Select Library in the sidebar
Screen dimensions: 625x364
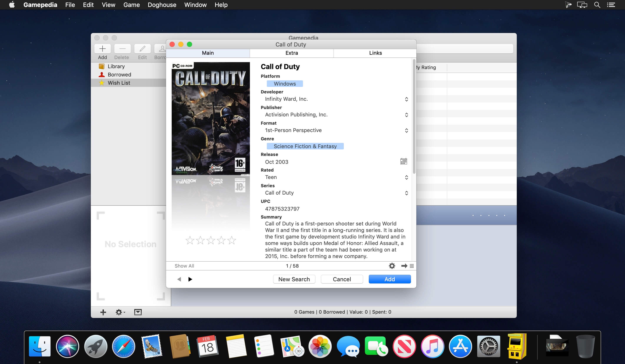coord(116,66)
